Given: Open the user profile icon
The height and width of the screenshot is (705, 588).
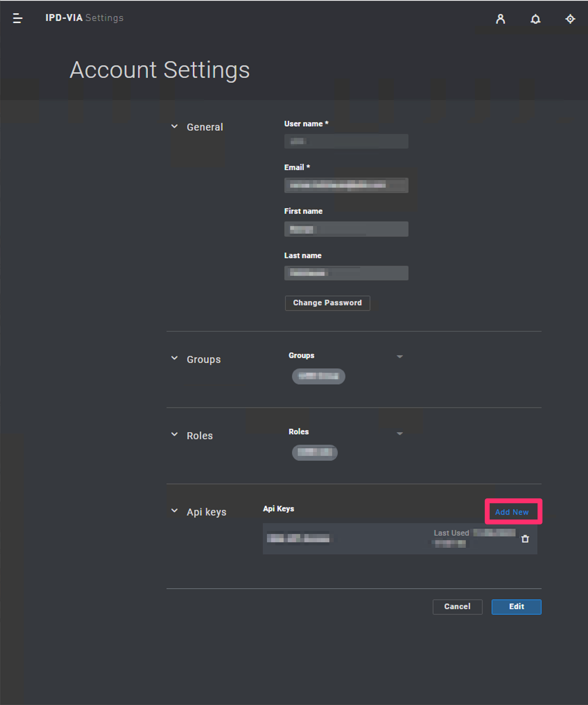Looking at the screenshot, I should tap(500, 19).
